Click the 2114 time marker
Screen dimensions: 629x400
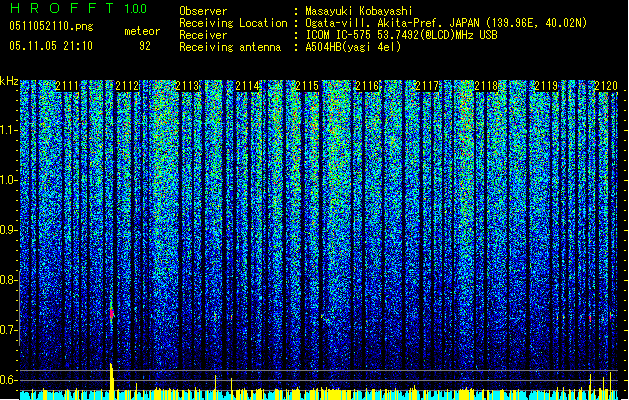[247, 86]
